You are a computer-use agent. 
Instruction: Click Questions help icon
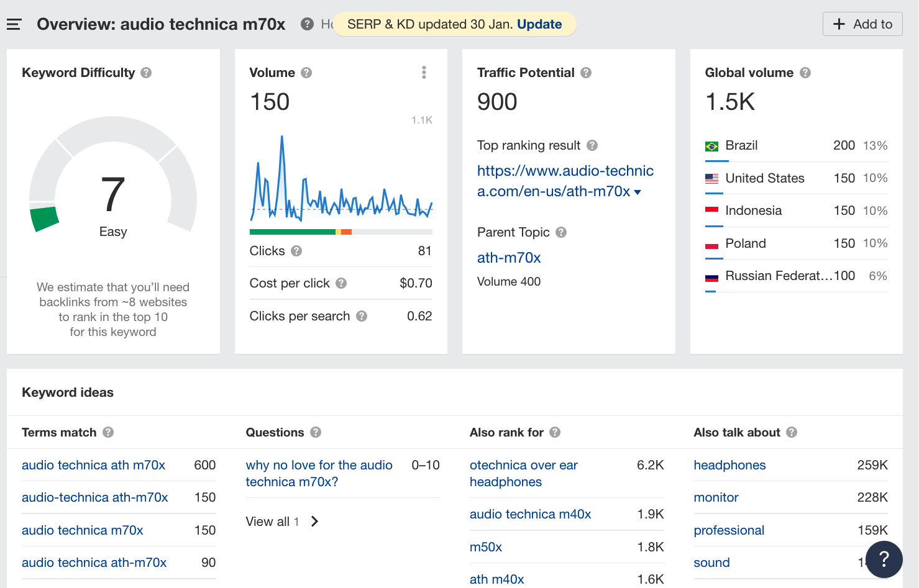pyautogui.click(x=316, y=432)
